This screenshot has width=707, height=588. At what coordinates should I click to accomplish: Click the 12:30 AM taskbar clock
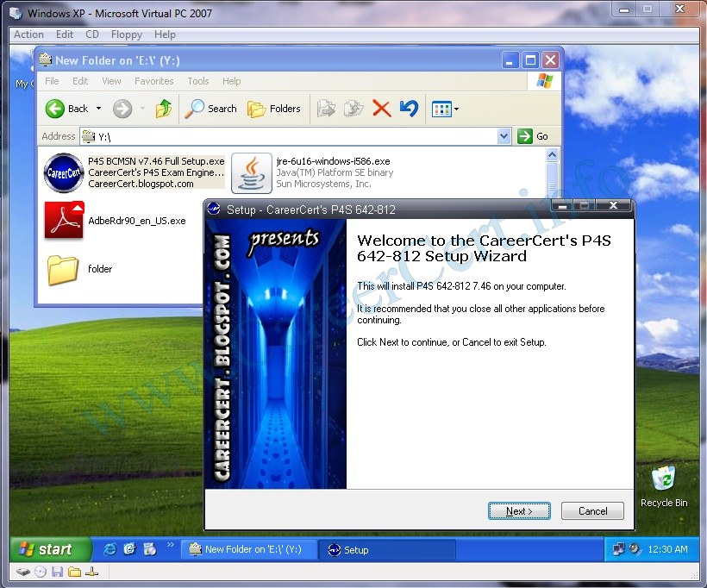coord(667,549)
